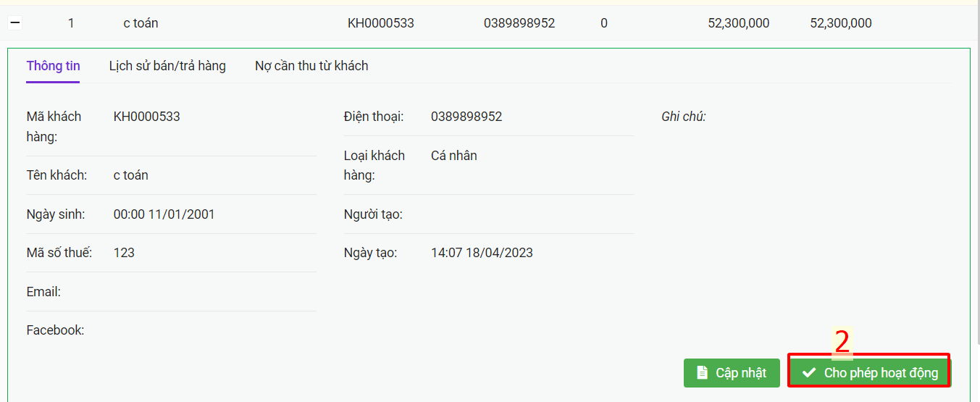Click the first 52,300,000 amount in row
Image resolution: width=980 pixels, height=402 pixels.
point(739,23)
